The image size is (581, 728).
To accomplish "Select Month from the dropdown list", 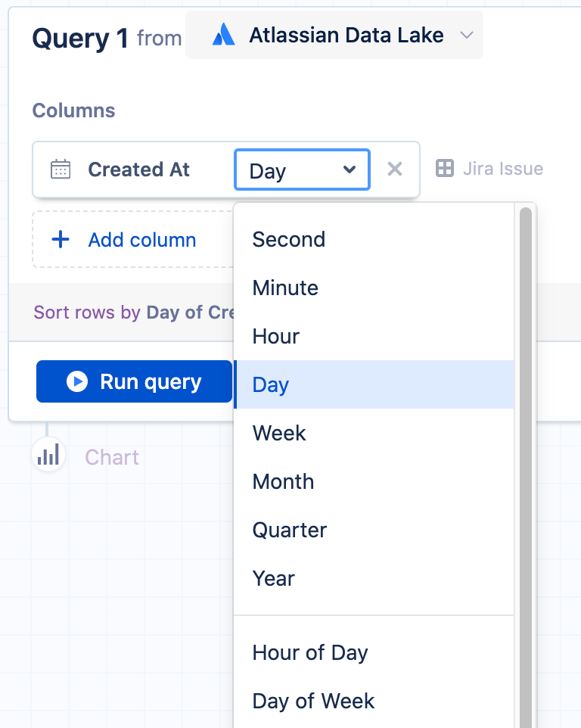I will pyautogui.click(x=374, y=481).
